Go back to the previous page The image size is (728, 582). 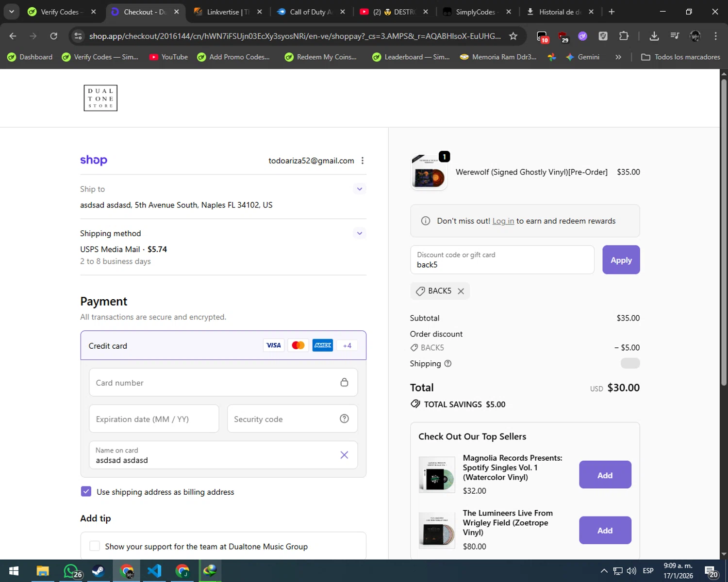tap(13, 36)
